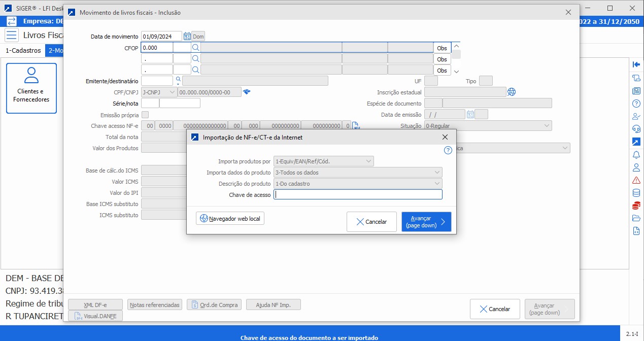Viewport: 644px width, 341px height.
Task: Open the Situação 0-Regular dropdown
Action: click(488, 126)
